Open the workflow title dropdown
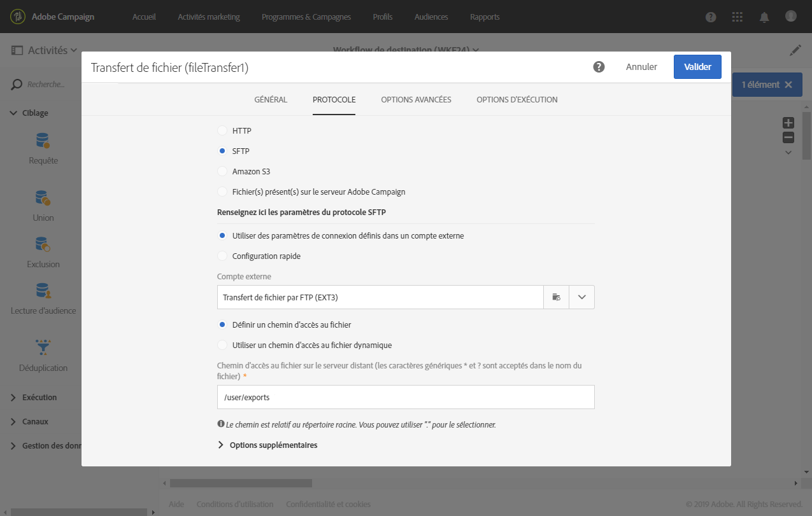The image size is (812, 516). point(476,50)
